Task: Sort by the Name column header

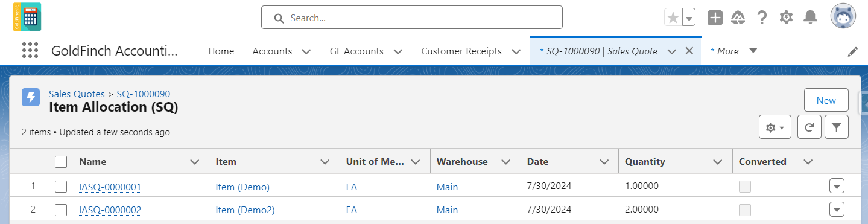Action: [92, 162]
